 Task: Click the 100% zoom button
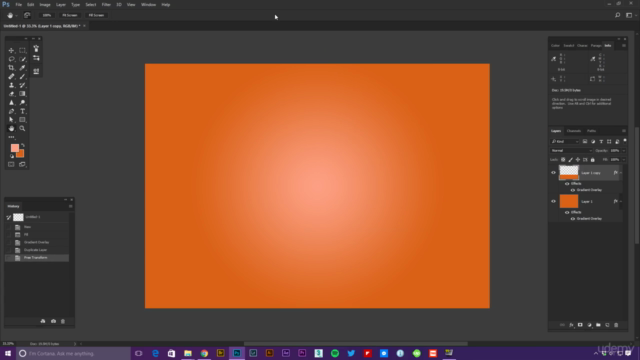click(x=47, y=15)
